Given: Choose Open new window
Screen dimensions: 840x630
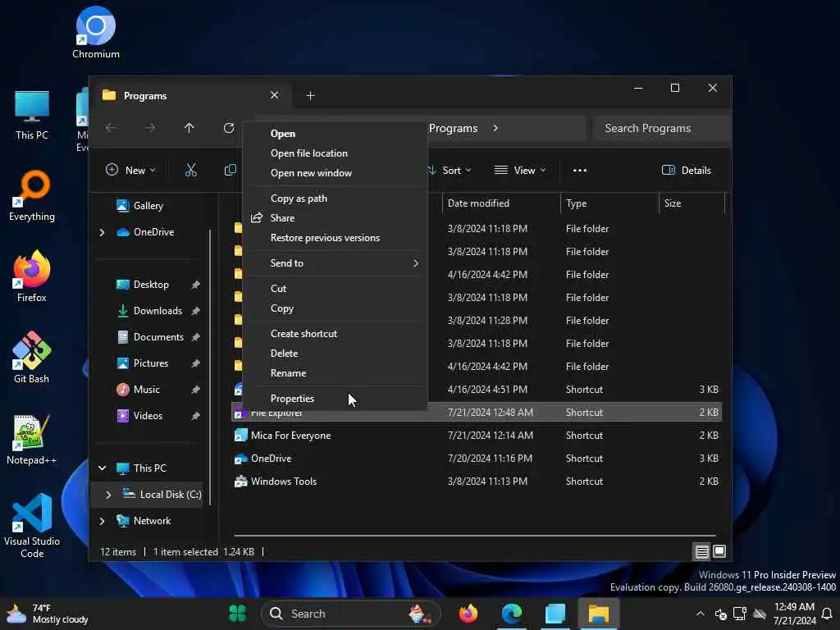Looking at the screenshot, I should click(336, 173).
